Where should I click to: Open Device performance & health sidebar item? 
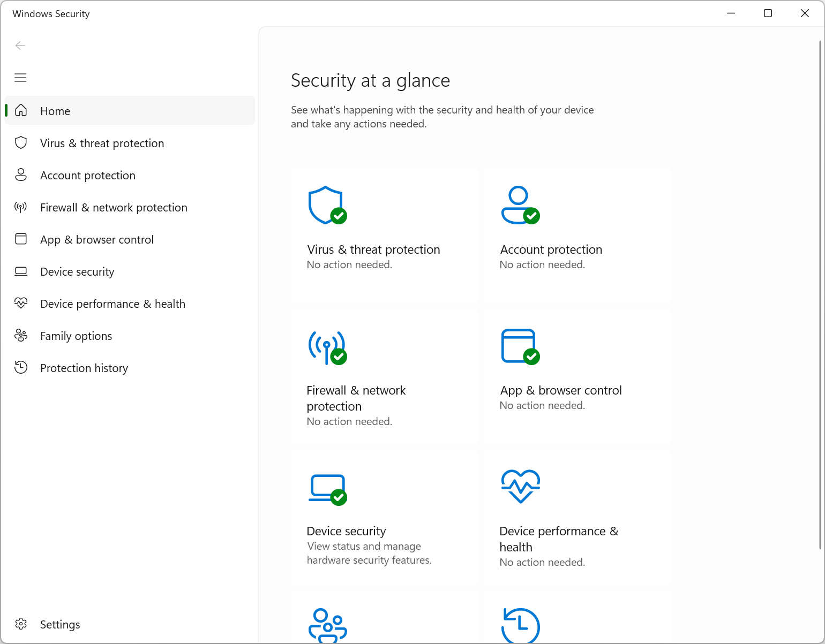click(130, 304)
